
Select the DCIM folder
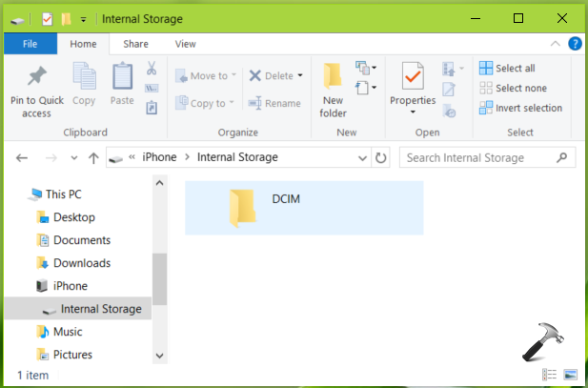(x=304, y=208)
